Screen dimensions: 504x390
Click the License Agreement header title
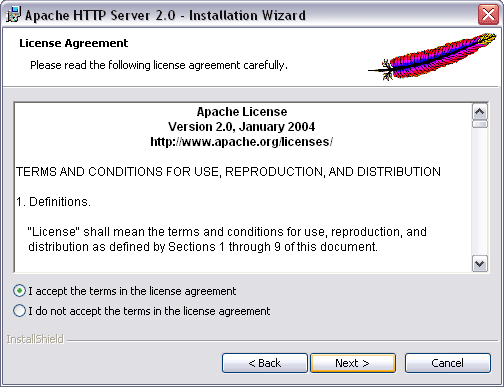(x=74, y=43)
